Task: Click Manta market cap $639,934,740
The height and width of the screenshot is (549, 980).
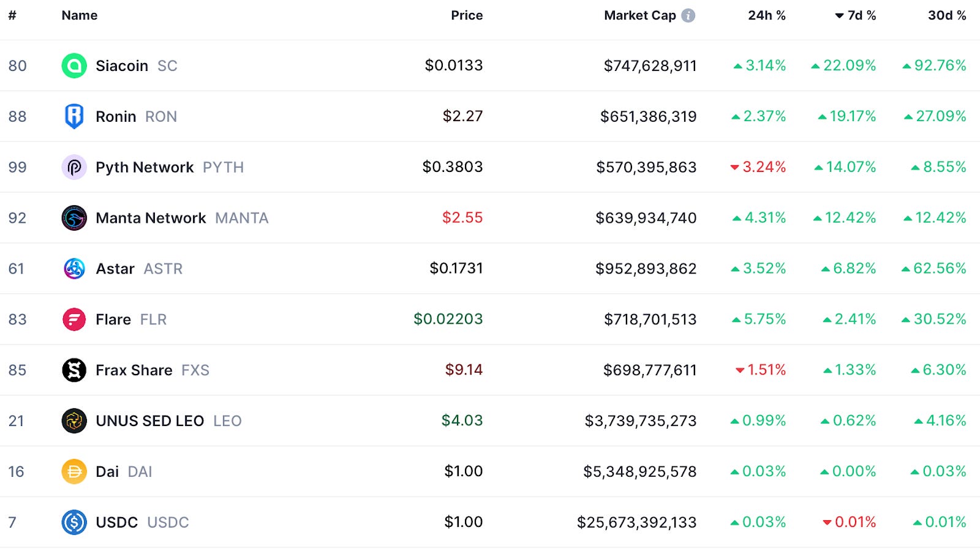Action: coord(646,218)
